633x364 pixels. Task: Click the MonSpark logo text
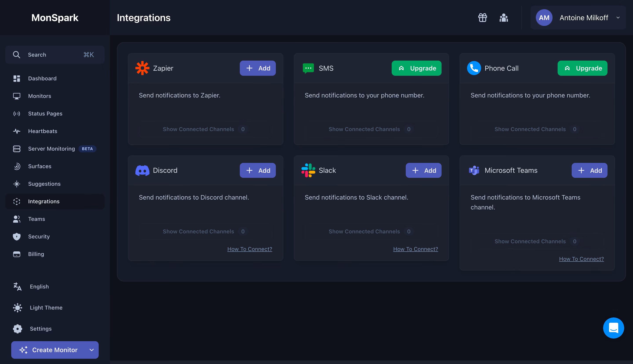pyautogui.click(x=55, y=18)
